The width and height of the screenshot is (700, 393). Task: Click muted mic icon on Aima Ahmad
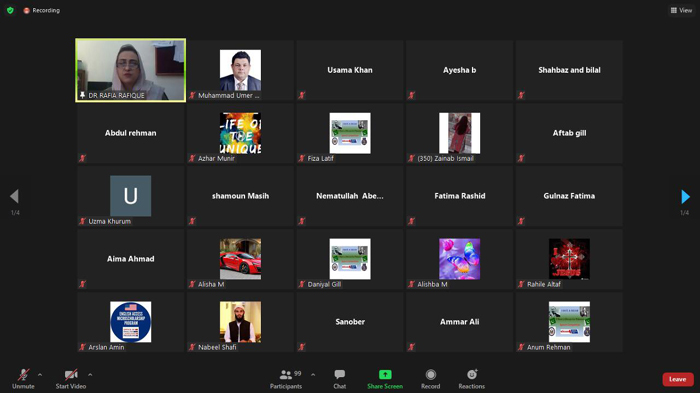[82, 284]
